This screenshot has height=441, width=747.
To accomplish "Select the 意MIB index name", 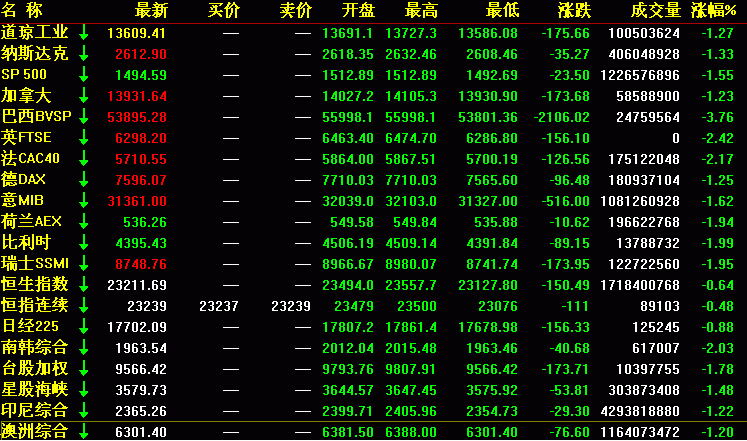I will [22, 200].
